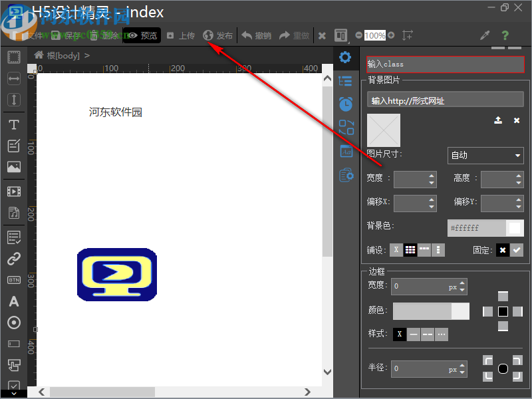The height and width of the screenshot is (399, 532).
Task: Select the Image element tool
Action: [x=13, y=167]
